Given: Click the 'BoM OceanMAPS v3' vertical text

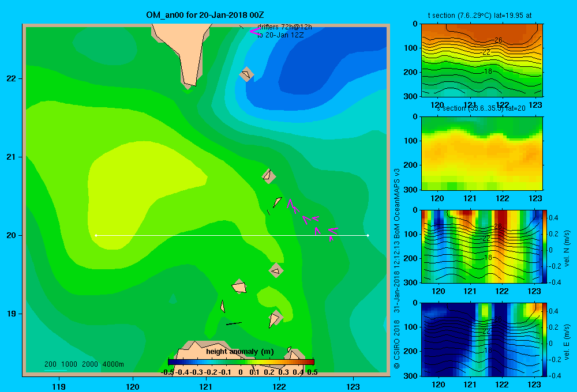Looking at the screenshot, I should [x=397, y=203].
